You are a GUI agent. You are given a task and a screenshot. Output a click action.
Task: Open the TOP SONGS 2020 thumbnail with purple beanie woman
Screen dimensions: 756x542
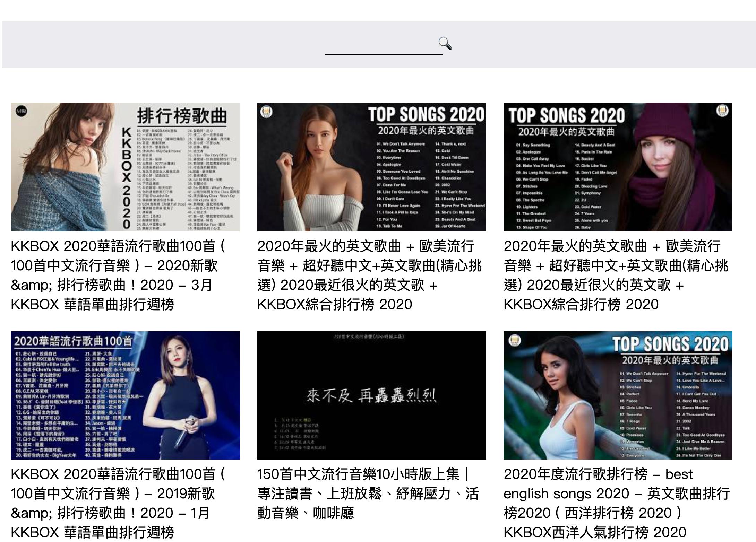point(618,167)
